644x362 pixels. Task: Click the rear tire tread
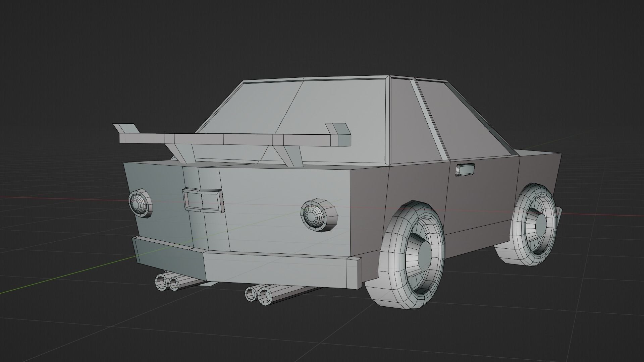pyautogui.click(x=391, y=258)
